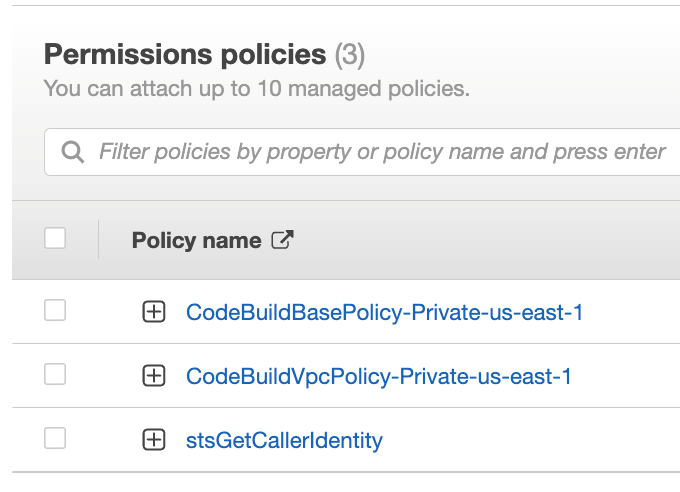Check the CodeBuildBasePolicy-Private-us-east-1 checkbox

[55, 311]
